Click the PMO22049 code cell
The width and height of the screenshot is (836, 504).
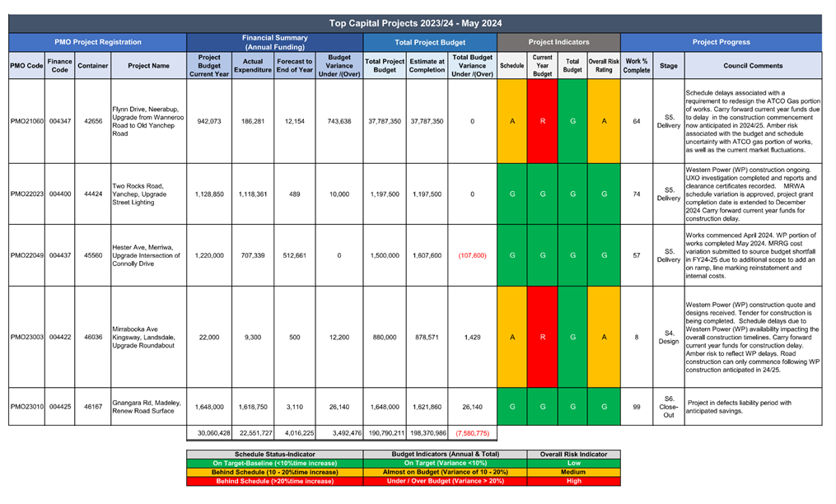tap(26, 255)
